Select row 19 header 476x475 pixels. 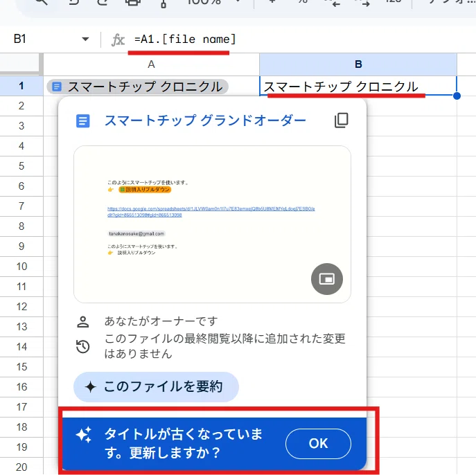(21, 447)
